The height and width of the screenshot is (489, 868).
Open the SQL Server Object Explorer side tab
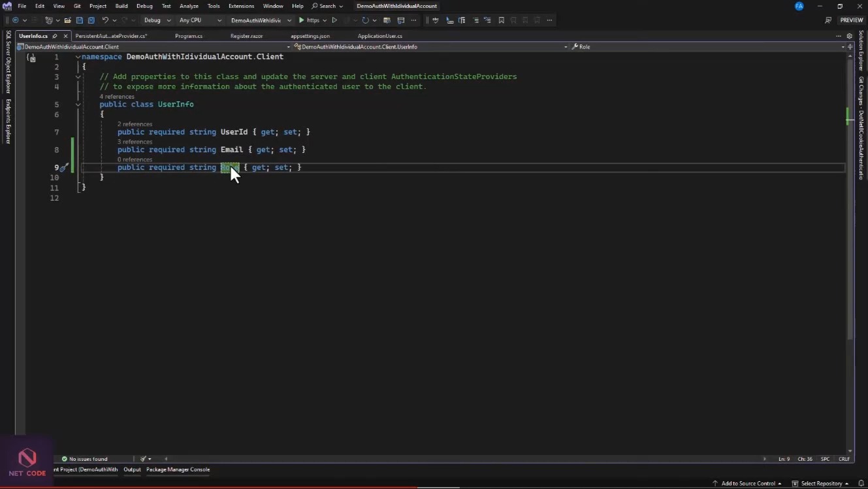point(8,61)
